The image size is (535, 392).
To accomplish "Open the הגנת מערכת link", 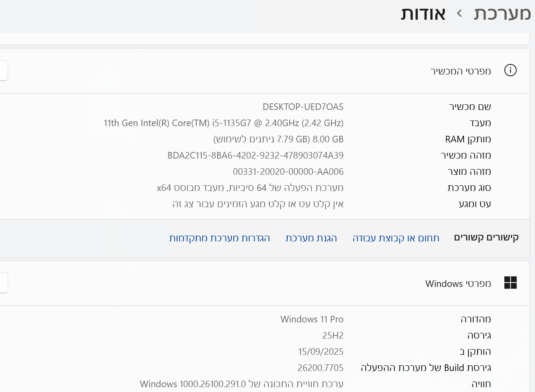I will (311, 238).
